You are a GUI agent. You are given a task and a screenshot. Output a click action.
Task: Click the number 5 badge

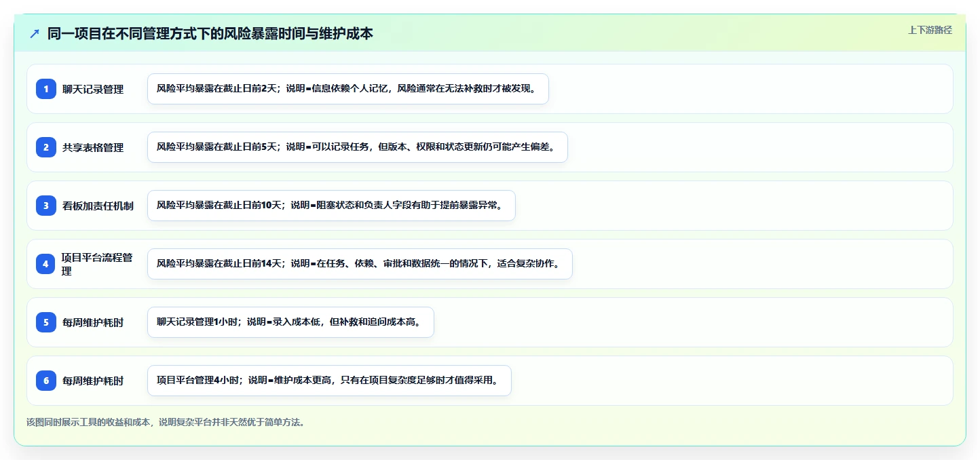46,322
